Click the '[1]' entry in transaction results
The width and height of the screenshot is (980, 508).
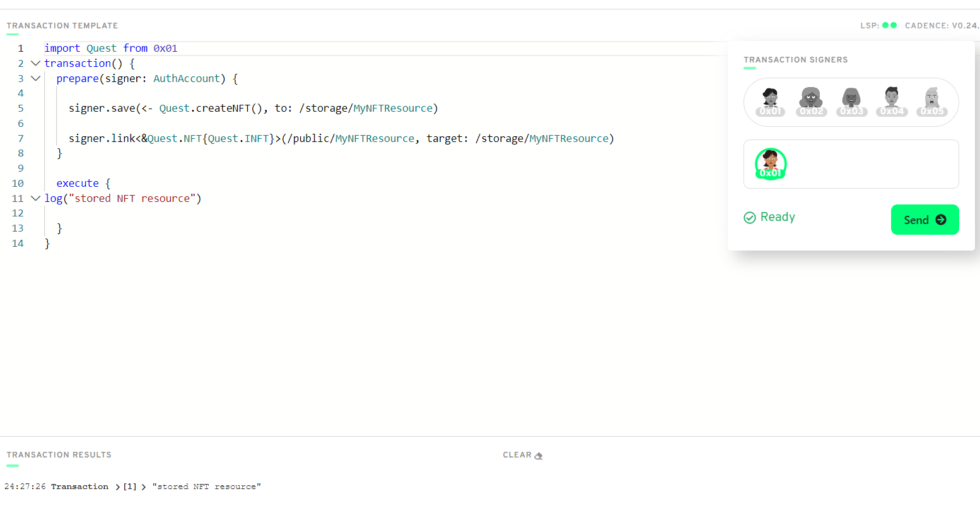(x=130, y=487)
